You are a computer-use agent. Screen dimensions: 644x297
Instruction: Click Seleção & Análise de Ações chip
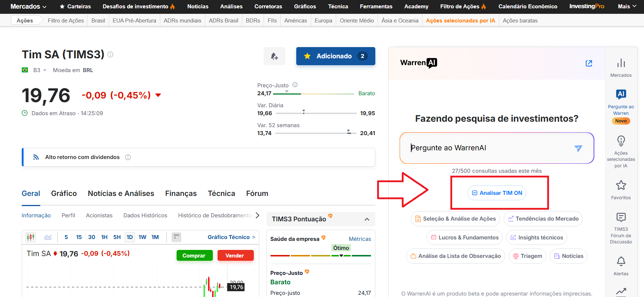tap(455, 219)
